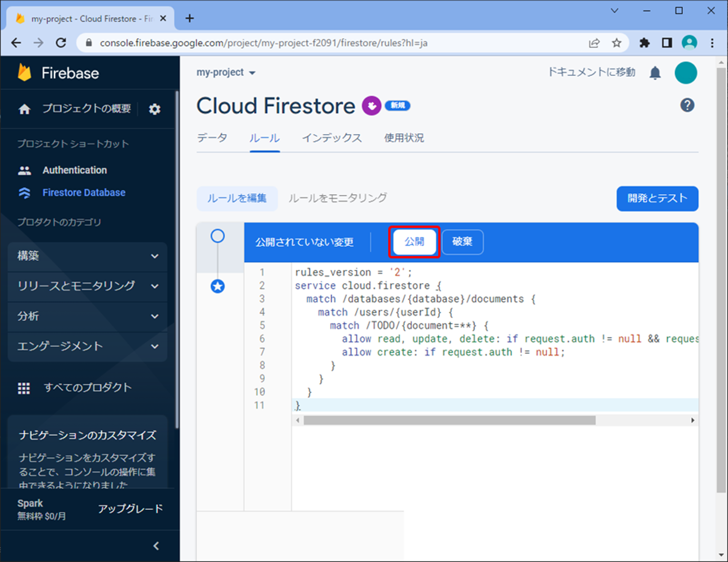Select the ルールを編集 tab
The image size is (728, 562).
click(237, 198)
